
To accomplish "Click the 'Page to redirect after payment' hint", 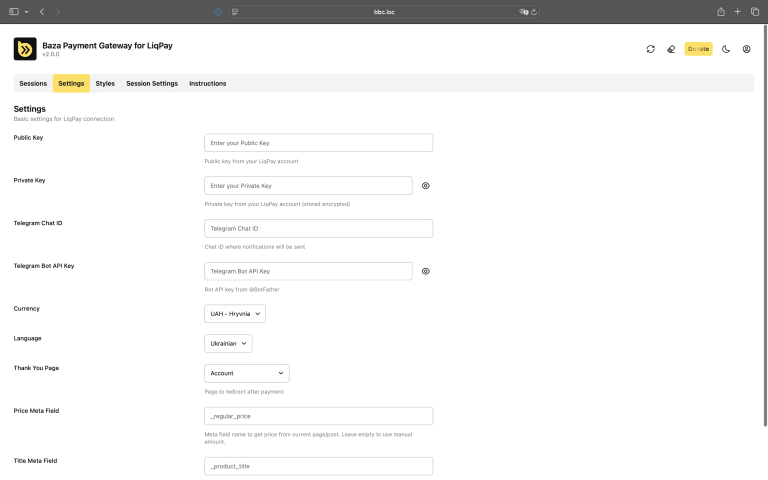I will click(244, 392).
